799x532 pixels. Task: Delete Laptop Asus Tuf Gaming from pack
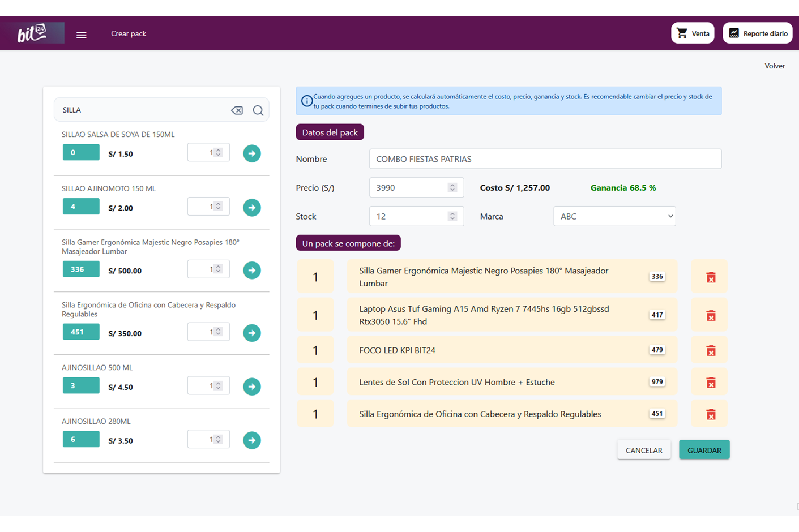[x=711, y=316]
